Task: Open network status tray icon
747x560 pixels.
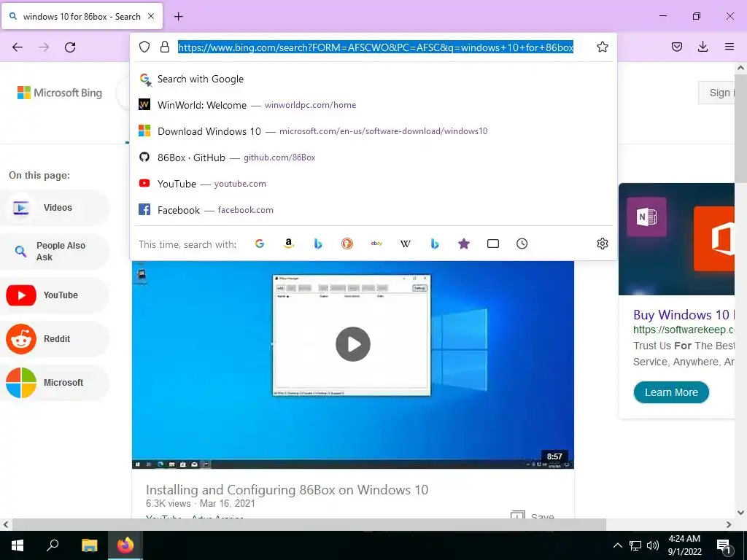Action: 635,545
